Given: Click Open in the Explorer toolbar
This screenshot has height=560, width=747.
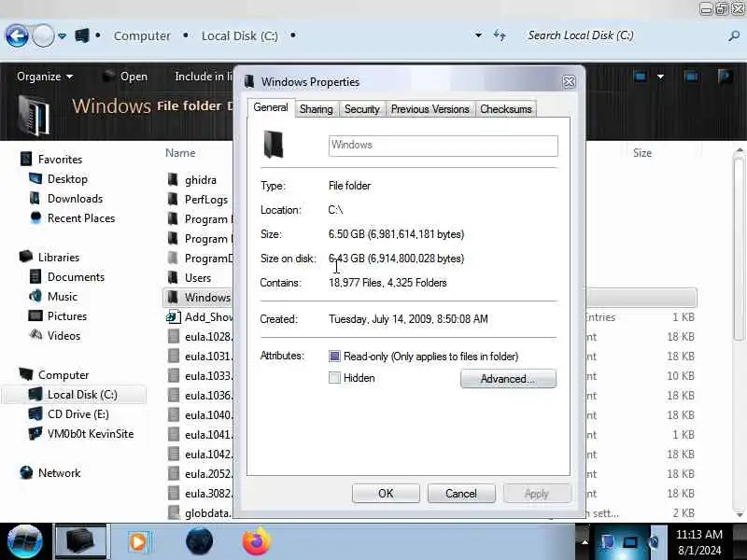Looking at the screenshot, I should [126, 77].
